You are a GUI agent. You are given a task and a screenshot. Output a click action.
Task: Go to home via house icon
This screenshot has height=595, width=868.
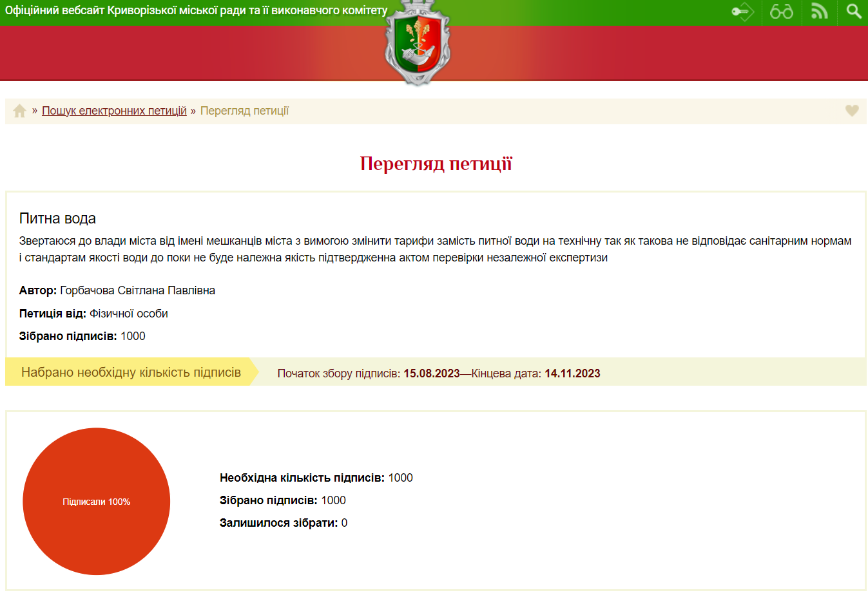(x=19, y=111)
